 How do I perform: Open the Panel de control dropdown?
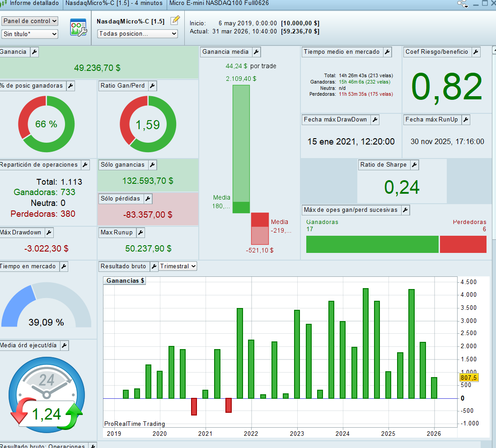(x=30, y=21)
